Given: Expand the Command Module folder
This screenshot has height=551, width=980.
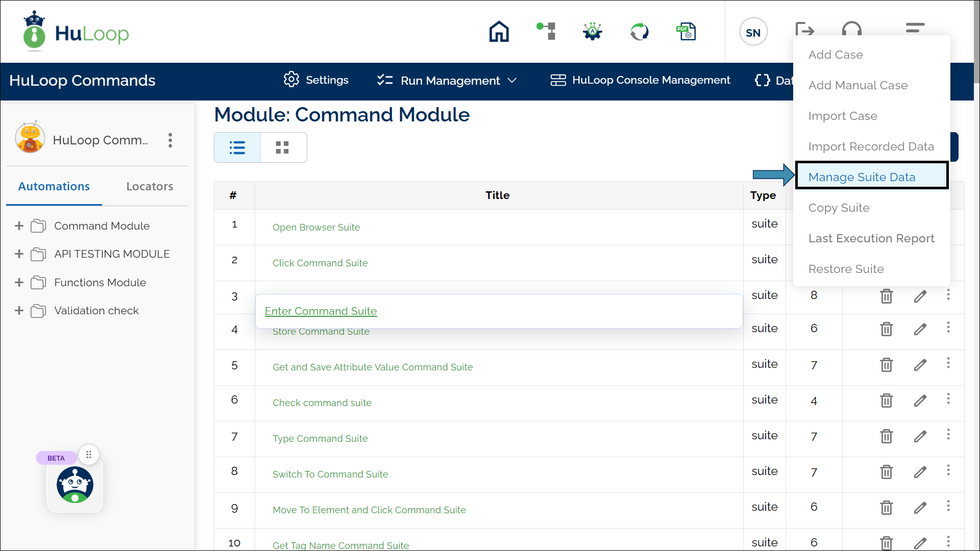Looking at the screenshot, I should click(19, 226).
